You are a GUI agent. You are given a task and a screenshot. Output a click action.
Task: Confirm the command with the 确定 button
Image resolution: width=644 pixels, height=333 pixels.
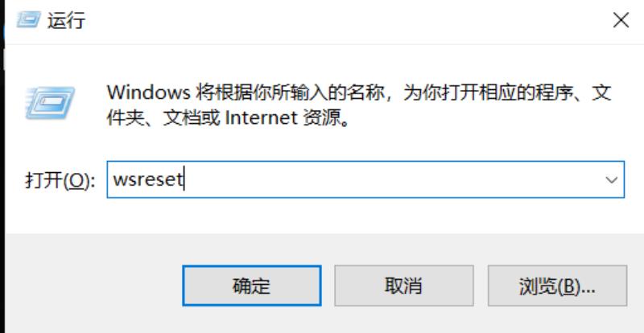(x=252, y=286)
